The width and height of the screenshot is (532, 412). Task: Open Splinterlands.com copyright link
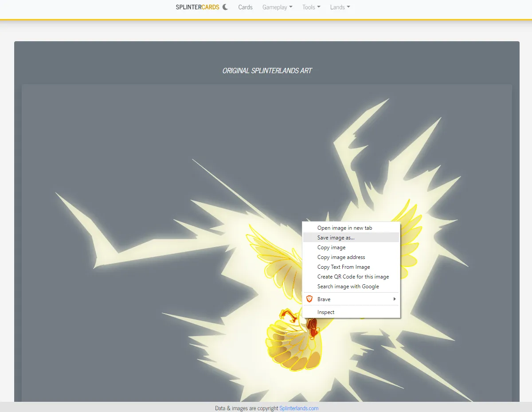coord(299,408)
